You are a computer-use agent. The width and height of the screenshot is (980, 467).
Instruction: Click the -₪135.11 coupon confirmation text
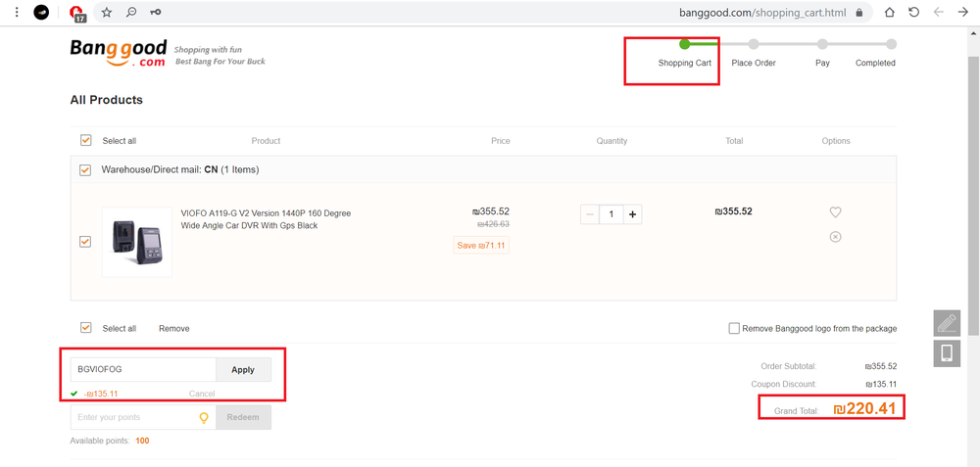click(x=101, y=394)
